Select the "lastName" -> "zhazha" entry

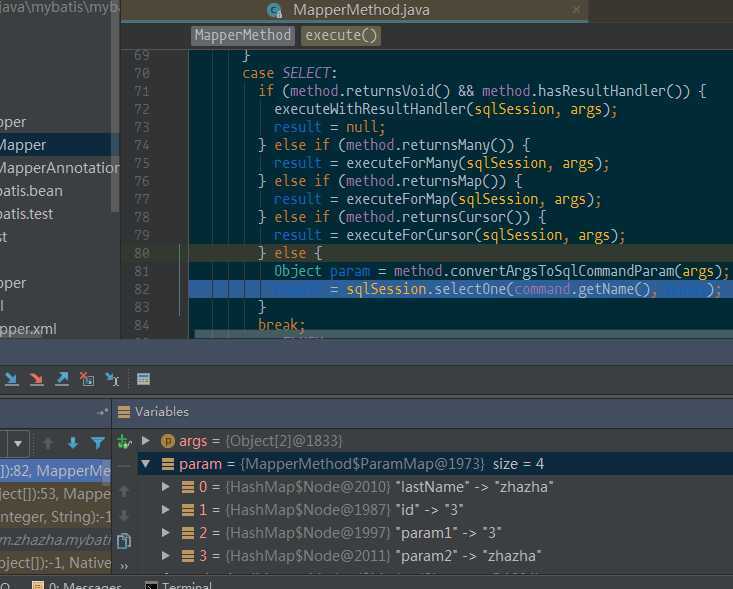(x=435, y=487)
